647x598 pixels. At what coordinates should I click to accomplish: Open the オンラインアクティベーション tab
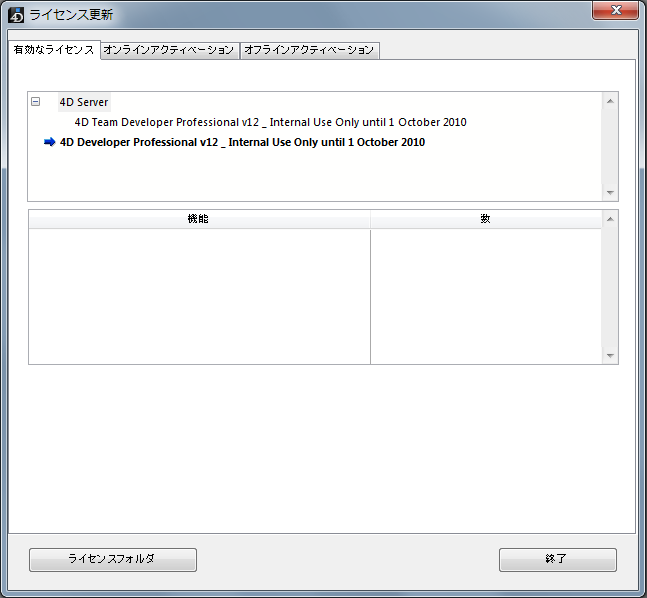click(x=169, y=50)
